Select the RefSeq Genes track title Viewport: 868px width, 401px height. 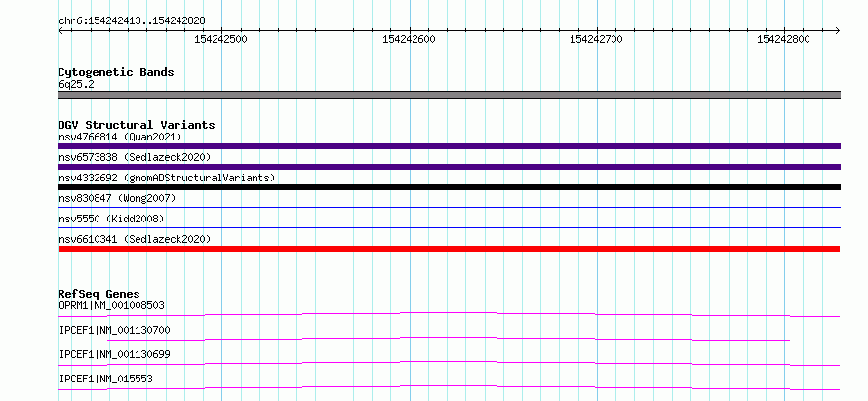pos(99,294)
